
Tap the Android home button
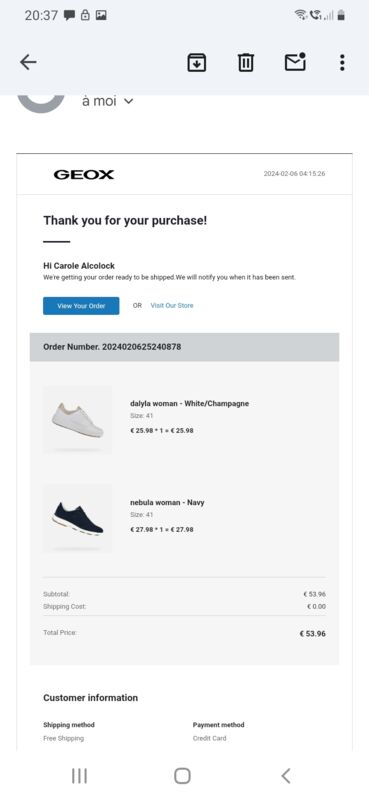coord(182,776)
